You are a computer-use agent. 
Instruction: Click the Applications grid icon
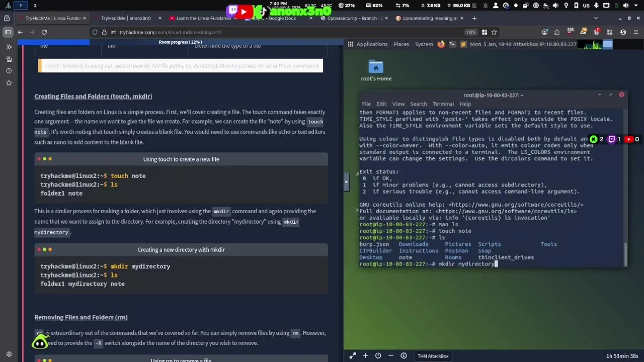[351, 44]
